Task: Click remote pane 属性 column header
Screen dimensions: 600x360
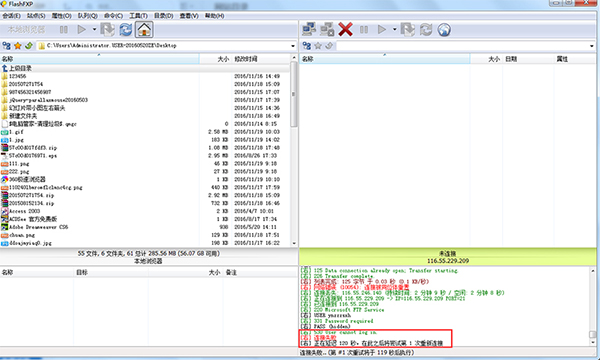Action: 575,59
